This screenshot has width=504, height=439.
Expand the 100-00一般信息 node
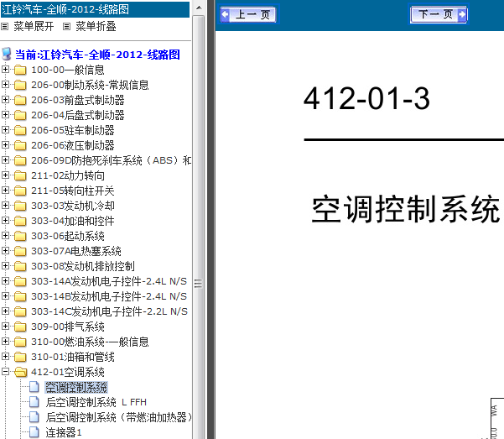tap(5, 69)
